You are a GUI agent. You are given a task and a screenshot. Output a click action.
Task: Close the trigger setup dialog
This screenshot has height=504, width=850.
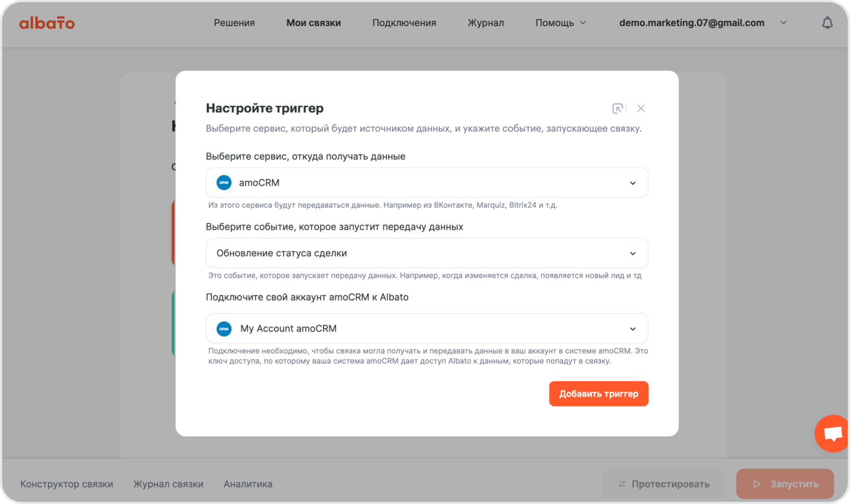[x=641, y=108]
